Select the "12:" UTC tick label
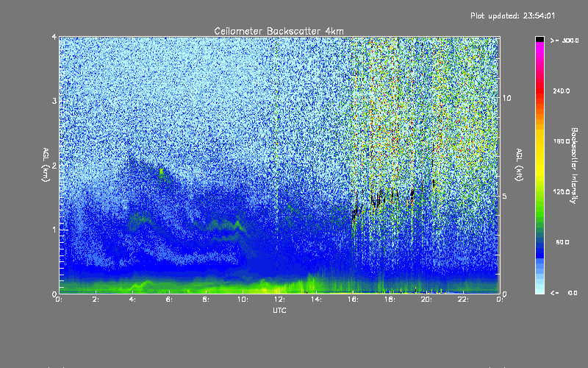The image size is (588, 368). 279,300
